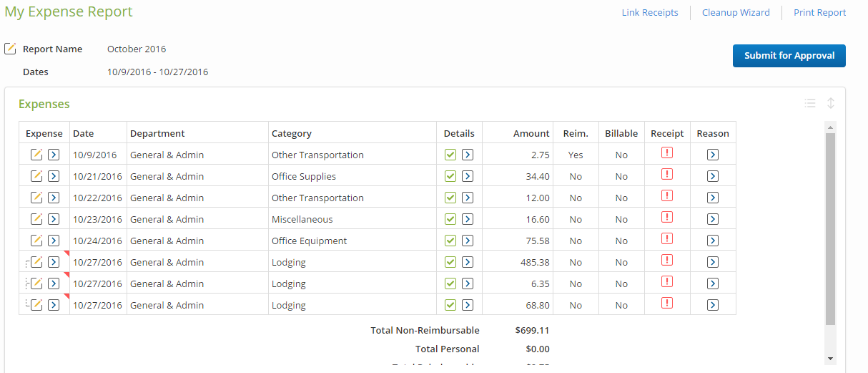Click the expand vertical arrows icon

(831, 103)
